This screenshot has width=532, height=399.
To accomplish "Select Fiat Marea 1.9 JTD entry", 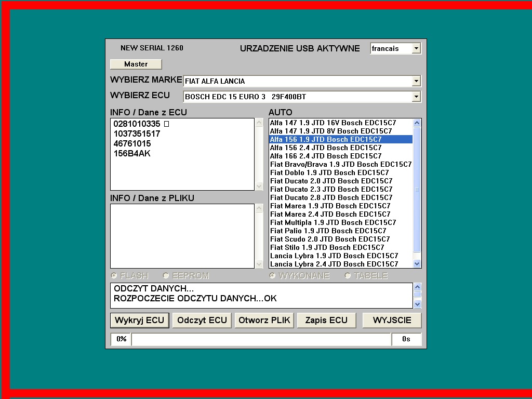I will [x=341, y=206].
